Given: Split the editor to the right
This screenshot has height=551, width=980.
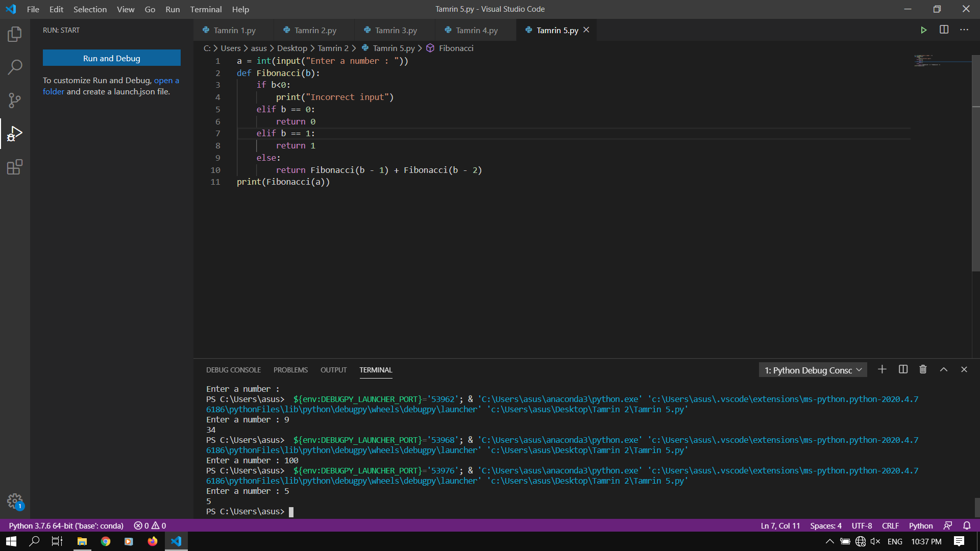Looking at the screenshot, I should 944,30.
